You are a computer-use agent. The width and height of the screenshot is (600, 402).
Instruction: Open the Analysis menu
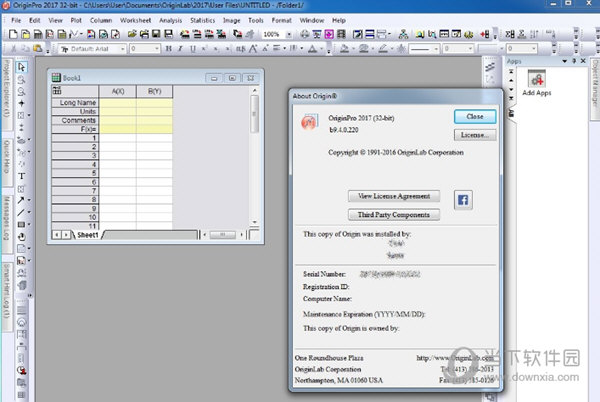click(168, 19)
